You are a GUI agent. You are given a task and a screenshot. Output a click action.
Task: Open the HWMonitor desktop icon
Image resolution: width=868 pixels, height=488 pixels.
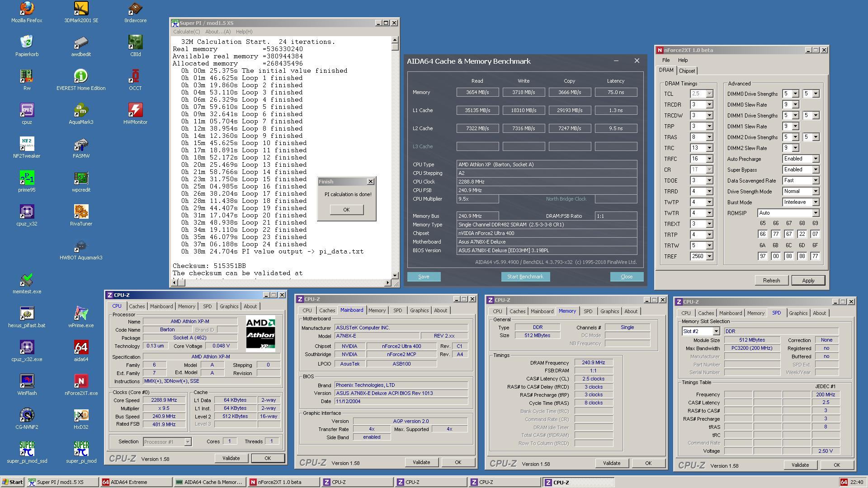[135, 110]
